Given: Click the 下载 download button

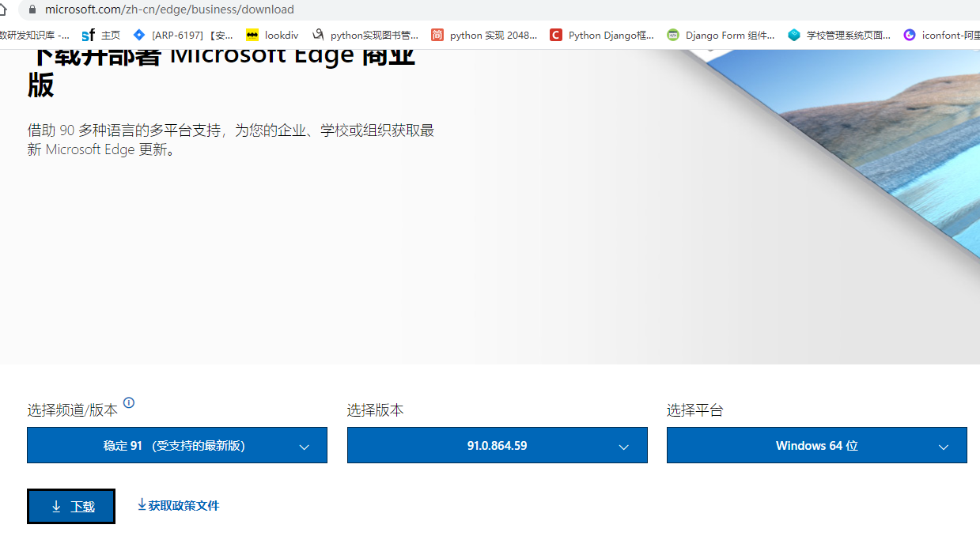Looking at the screenshot, I should click(70, 506).
